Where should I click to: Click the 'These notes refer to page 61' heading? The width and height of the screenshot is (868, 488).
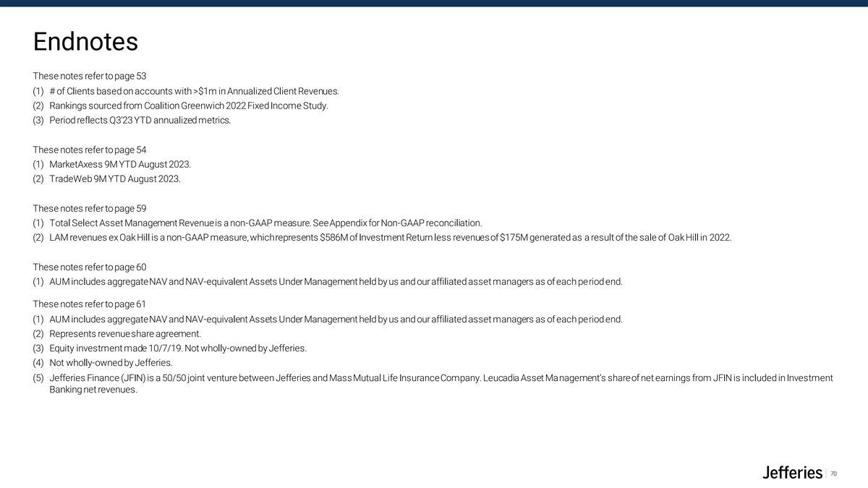[90, 304]
